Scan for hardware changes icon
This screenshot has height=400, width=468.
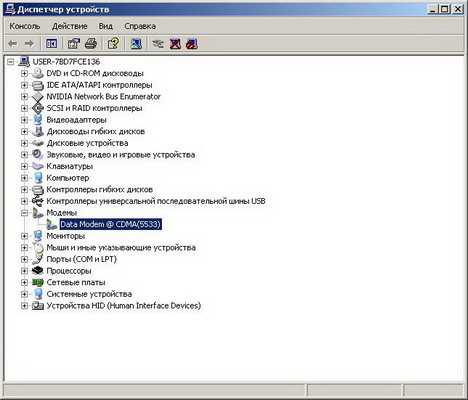tap(136, 44)
